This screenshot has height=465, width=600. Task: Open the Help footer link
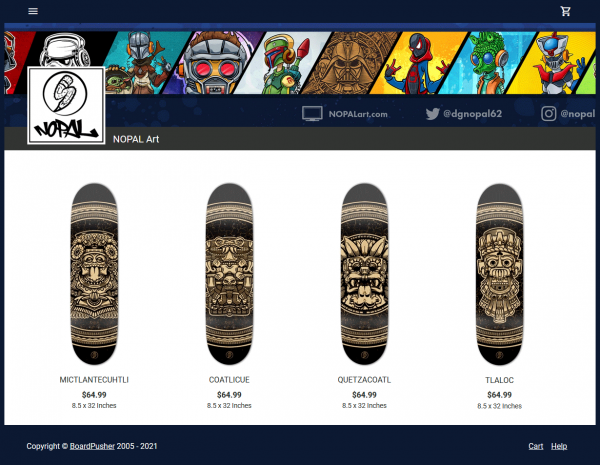559,446
